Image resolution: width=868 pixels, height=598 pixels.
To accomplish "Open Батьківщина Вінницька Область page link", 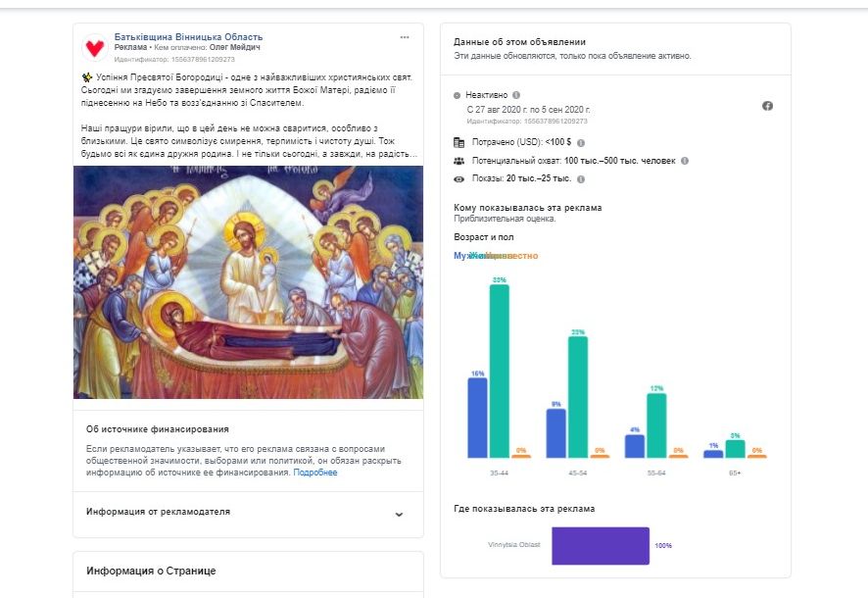I will click(x=188, y=37).
